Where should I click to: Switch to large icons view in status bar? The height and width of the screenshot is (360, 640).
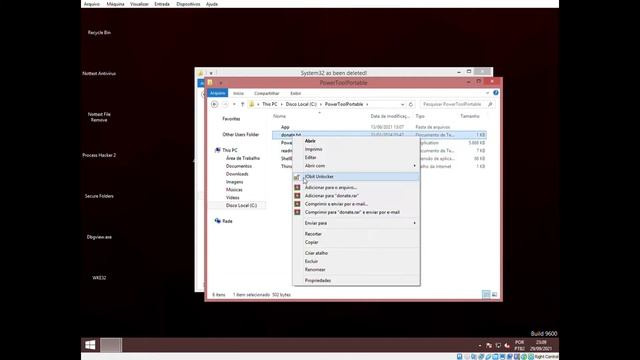[x=494, y=294]
